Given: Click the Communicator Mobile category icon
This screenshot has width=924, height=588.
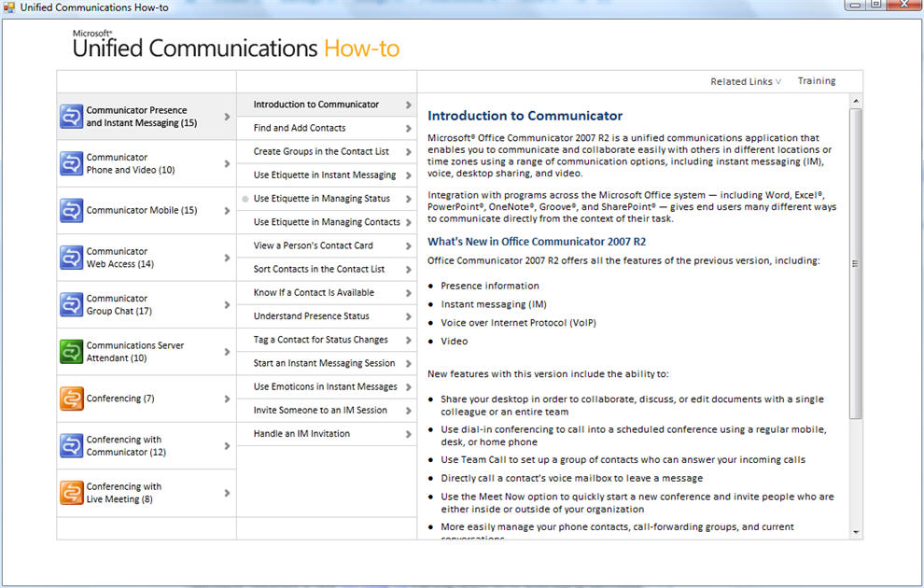Looking at the screenshot, I should (x=72, y=211).
